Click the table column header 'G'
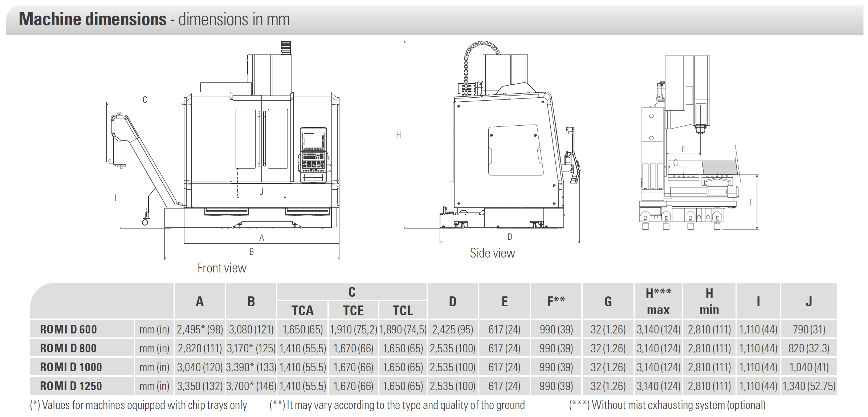Image resolution: width=868 pixels, height=417 pixels. [x=608, y=301]
